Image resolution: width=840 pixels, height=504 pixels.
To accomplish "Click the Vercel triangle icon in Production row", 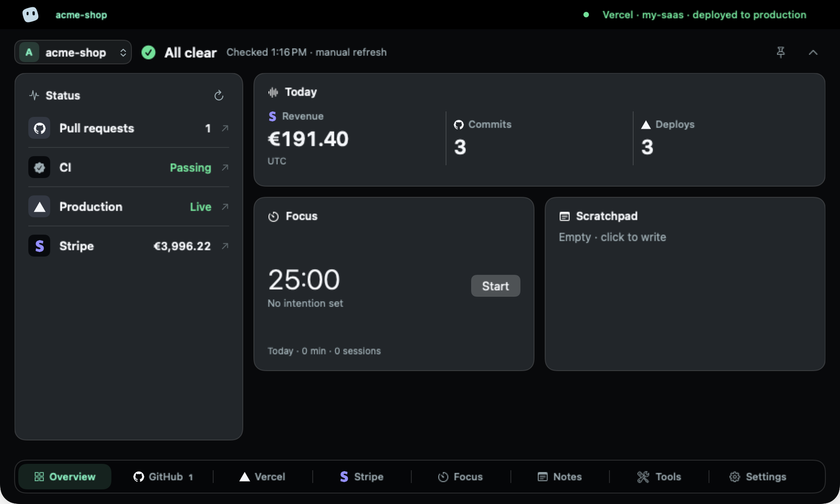I will click(x=39, y=207).
